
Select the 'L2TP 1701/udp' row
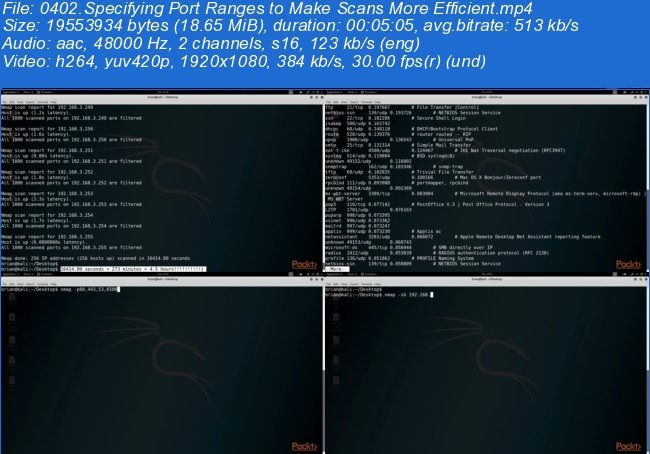[x=369, y=210]
